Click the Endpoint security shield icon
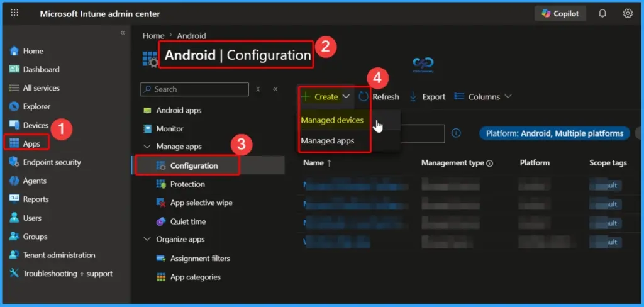Screen dimensions: 644x307 [14, 162]
